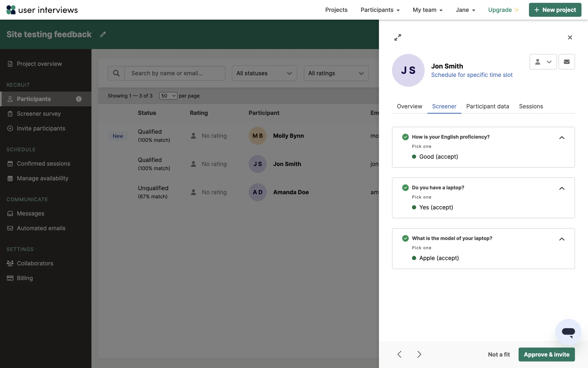Click Schedule for specific time slot link

(x=472, y=75)
